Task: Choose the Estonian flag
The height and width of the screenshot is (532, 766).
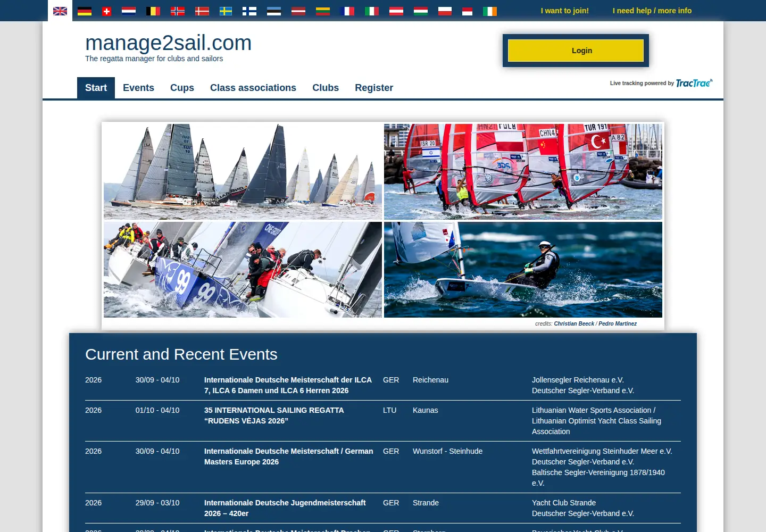Action: click(274, 11)
